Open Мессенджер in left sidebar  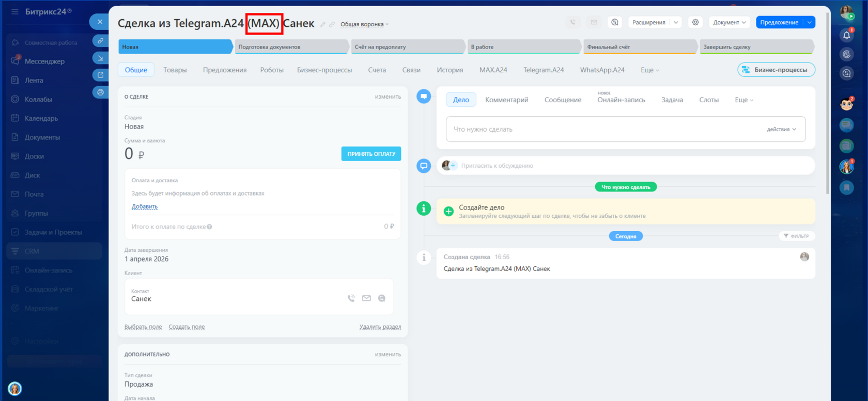click(x=44, y=61)
